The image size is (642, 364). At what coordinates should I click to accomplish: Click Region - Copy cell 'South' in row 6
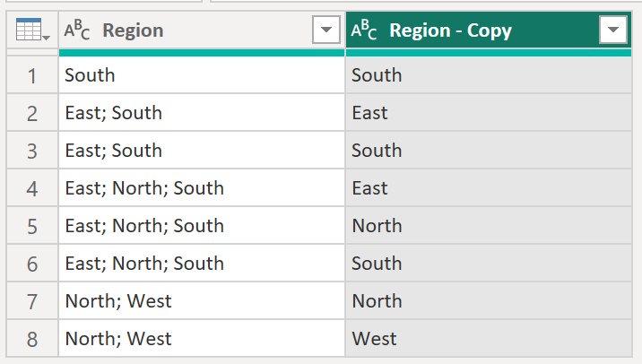489,264
